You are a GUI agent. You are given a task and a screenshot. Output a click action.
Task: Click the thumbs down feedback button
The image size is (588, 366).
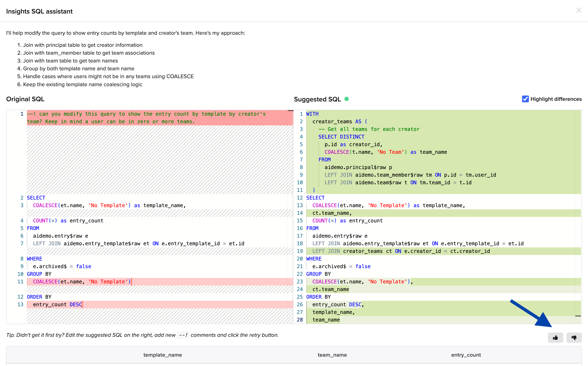point(574,338)
